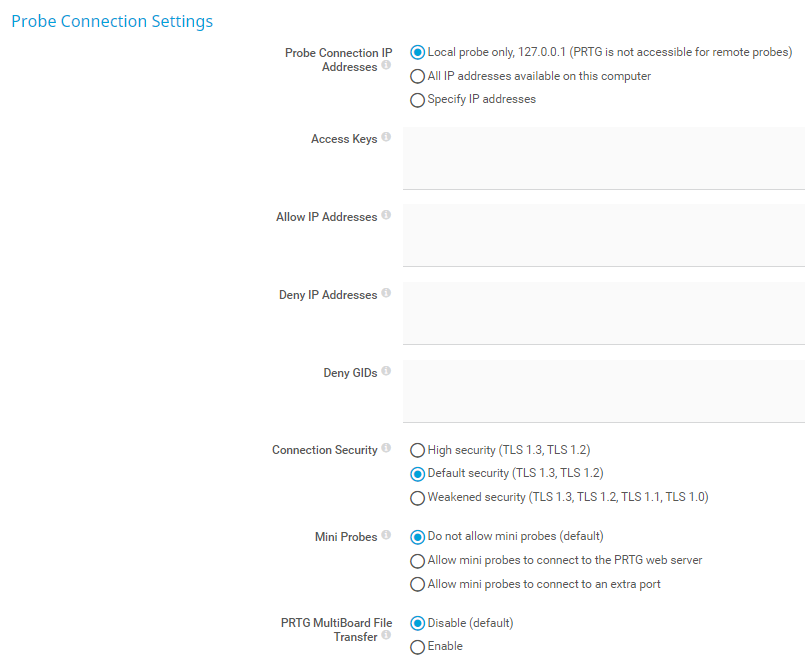Select mini probes extra port option
This screenshot has width=805, height=671.
click(x=418, y=585)
